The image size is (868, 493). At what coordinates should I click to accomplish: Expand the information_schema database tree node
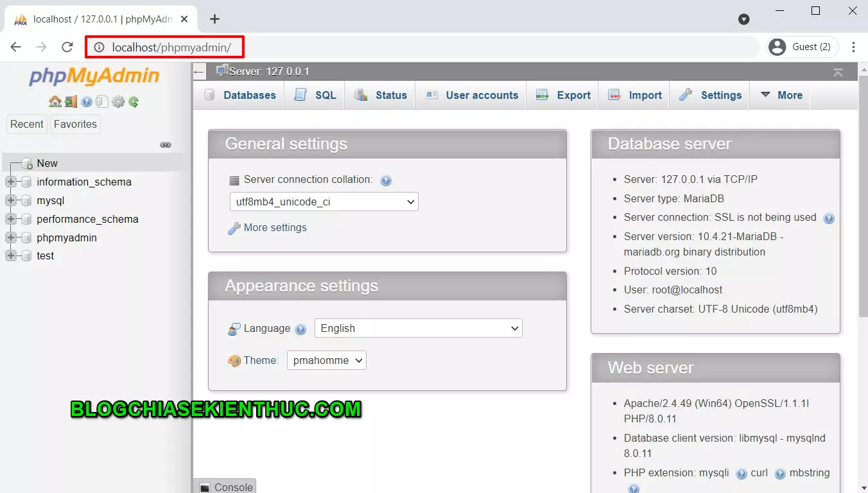[10, 182]
